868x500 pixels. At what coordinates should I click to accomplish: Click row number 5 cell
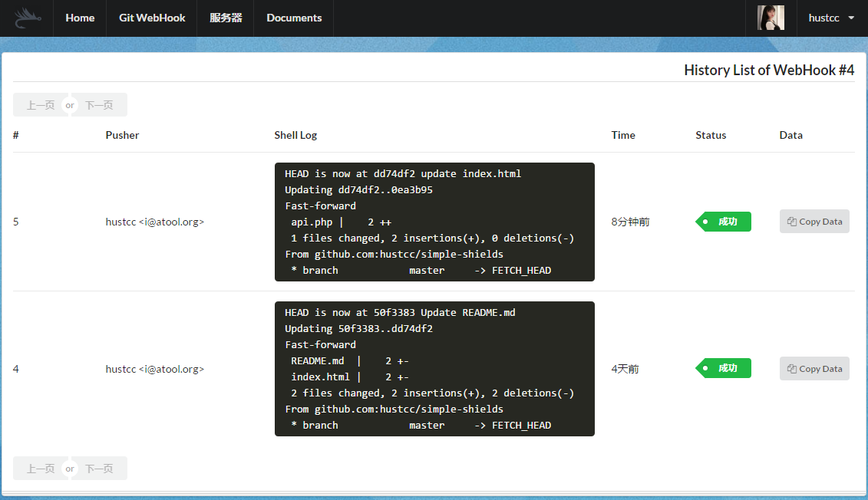pyautogui.click(x=16, y=222)
